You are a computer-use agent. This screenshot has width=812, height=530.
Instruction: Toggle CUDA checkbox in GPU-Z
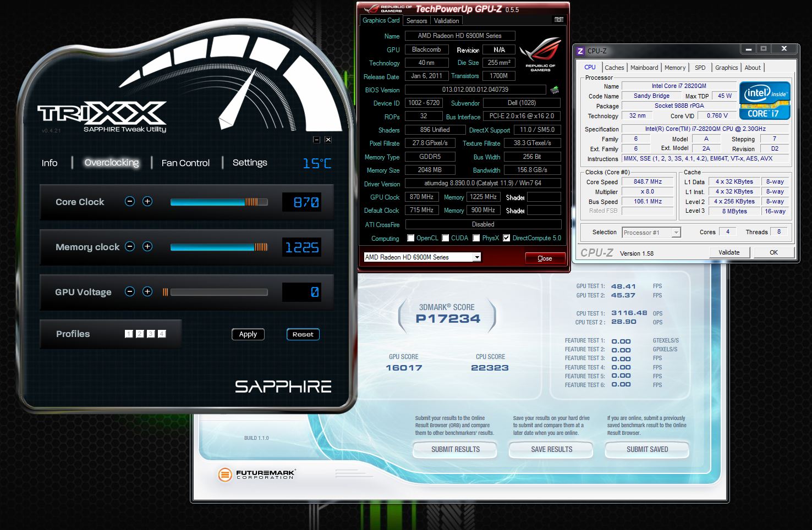click(445, 238)
